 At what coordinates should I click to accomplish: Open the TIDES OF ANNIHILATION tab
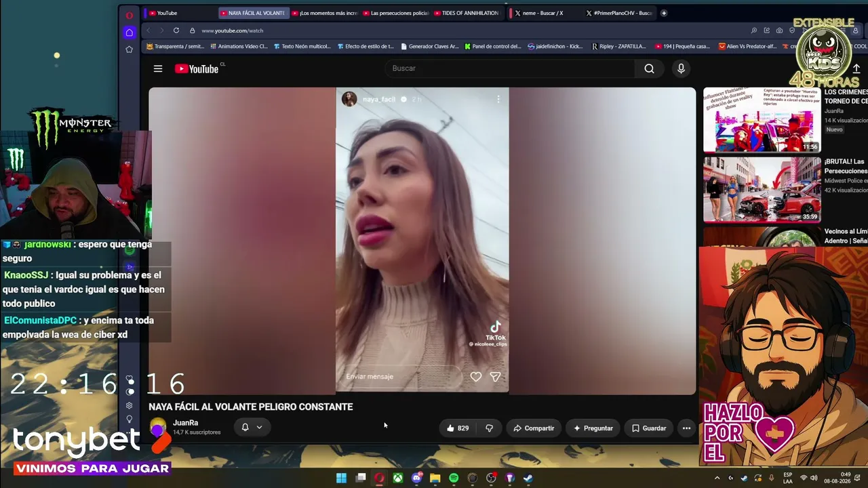tap(467, 13)
